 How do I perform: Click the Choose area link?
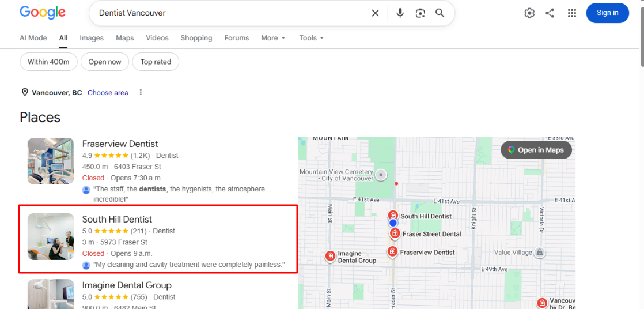pos(108,92)
